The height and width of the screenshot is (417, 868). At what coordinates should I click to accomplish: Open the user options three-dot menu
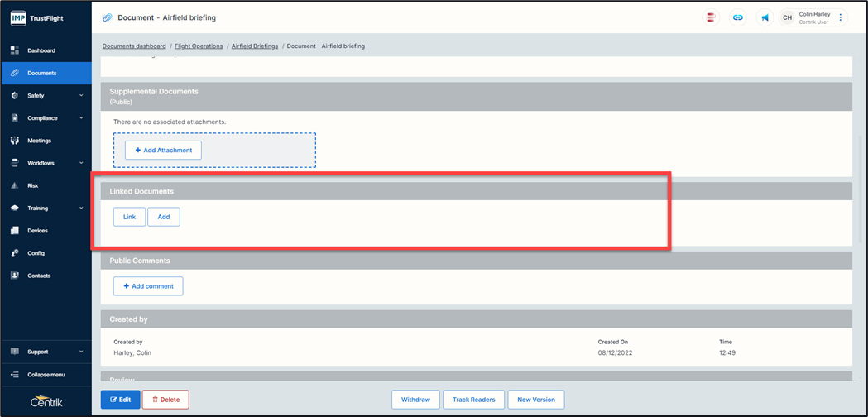[x=841, y=17]
